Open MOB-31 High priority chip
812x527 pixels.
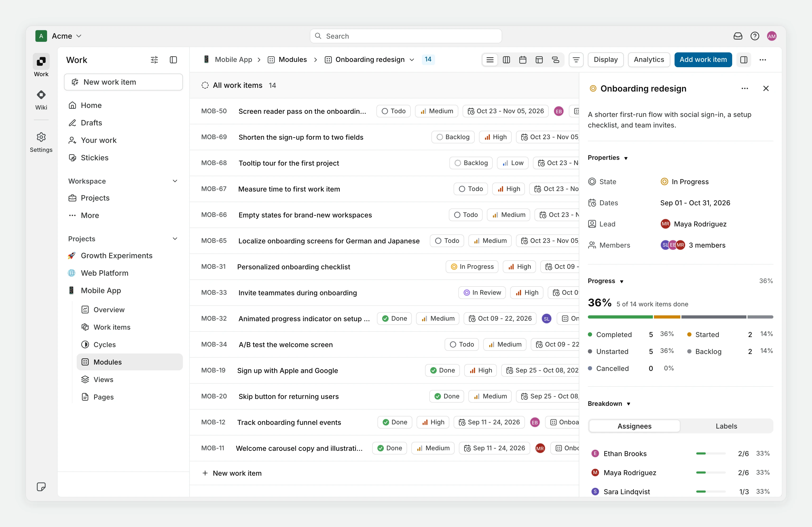pos(520,267)
